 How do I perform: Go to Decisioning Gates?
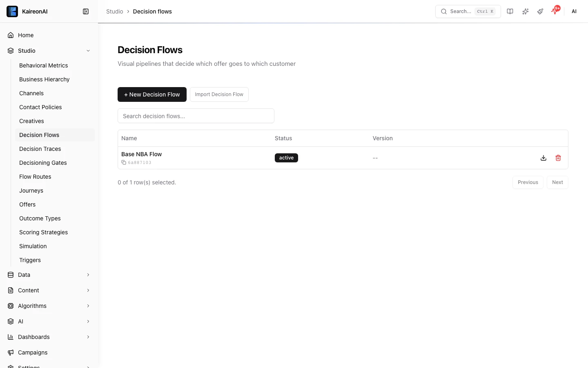55,163
